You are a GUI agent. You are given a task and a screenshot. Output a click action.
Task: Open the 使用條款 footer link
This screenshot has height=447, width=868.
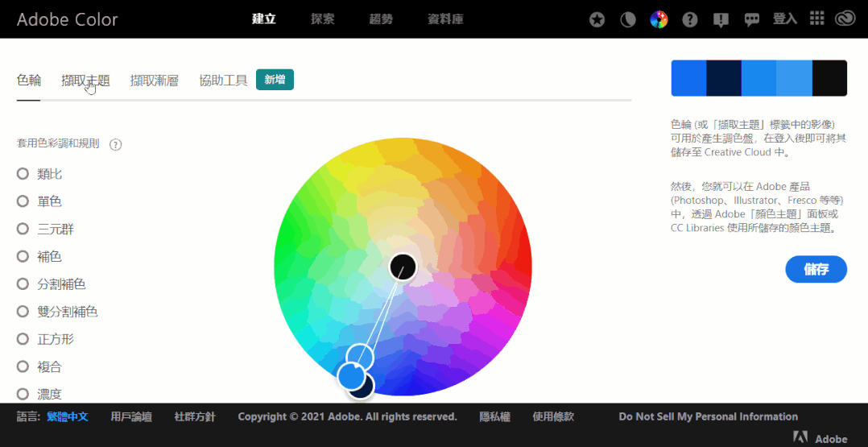click(553, 416)
